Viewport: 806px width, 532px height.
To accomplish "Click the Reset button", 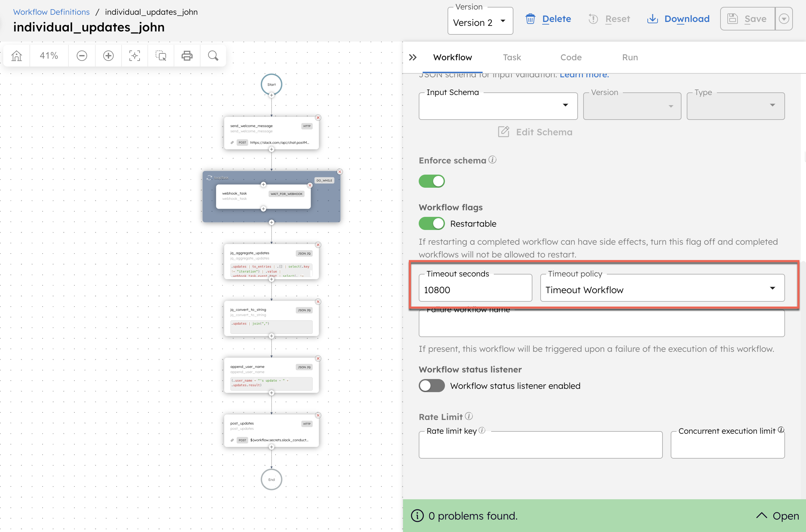I will [x=609, y=19].
